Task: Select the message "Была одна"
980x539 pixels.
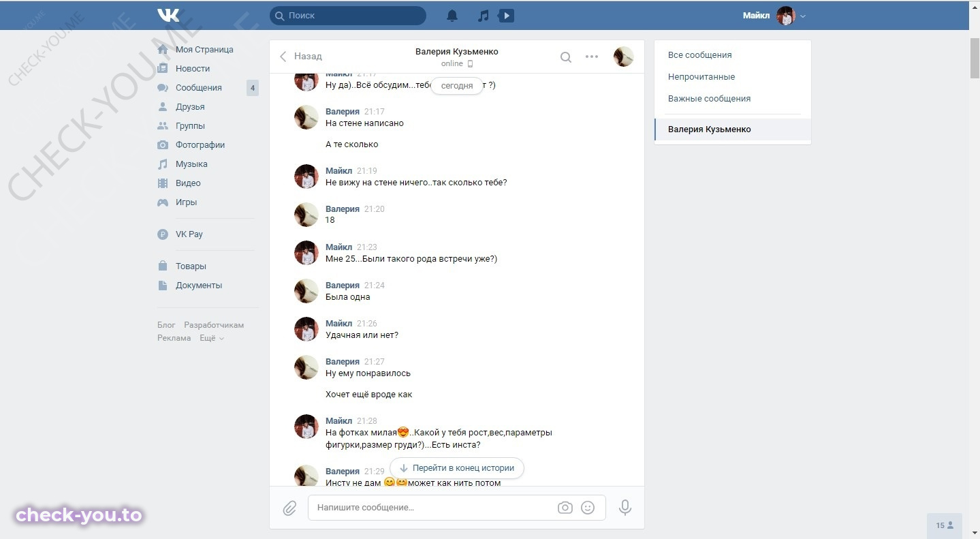Action: [347, 297]
